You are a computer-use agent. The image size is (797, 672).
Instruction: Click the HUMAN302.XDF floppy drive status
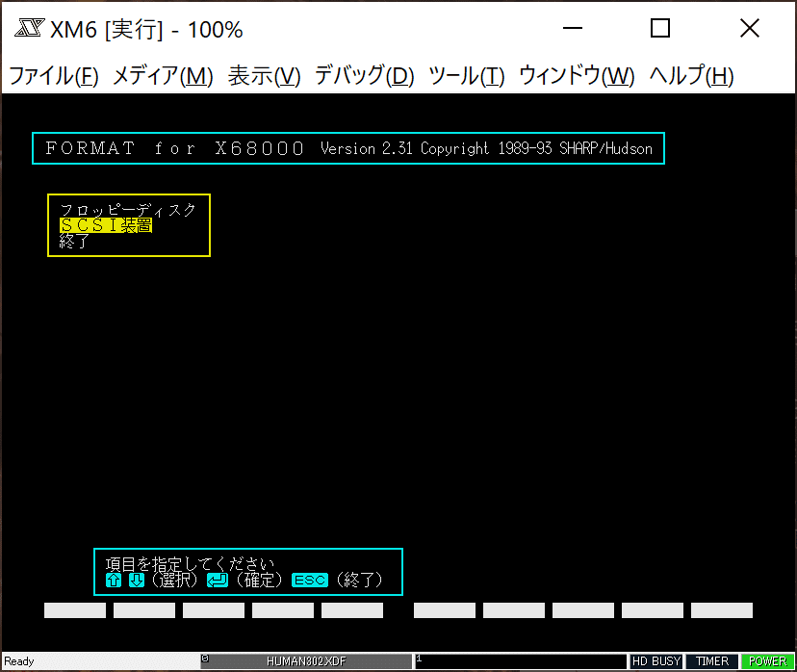click(306, 661)
